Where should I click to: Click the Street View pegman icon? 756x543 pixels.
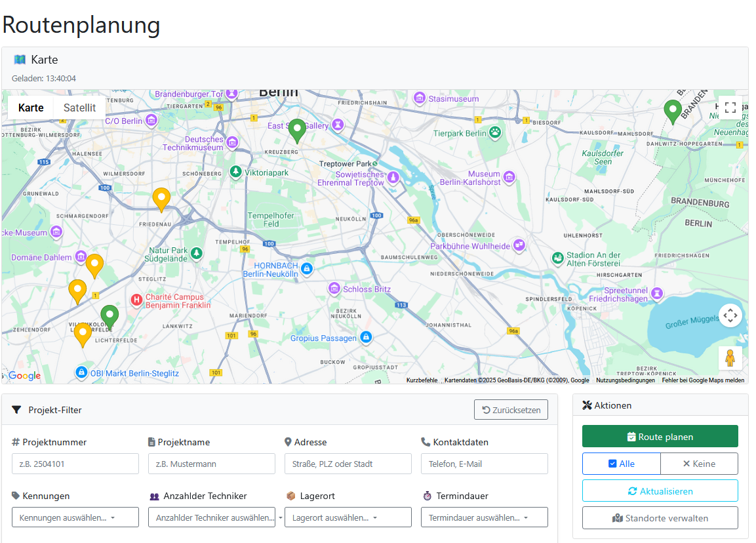pos(730,358)
